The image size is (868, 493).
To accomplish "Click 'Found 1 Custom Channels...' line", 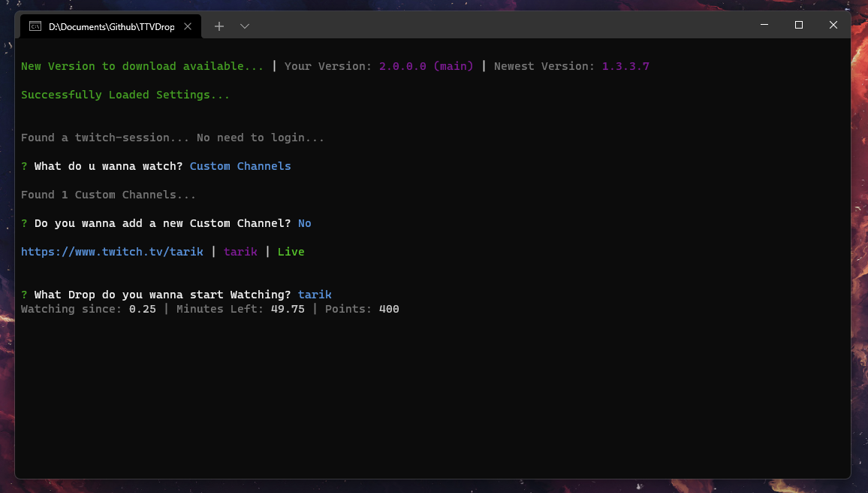I will (x=108, y=195).
